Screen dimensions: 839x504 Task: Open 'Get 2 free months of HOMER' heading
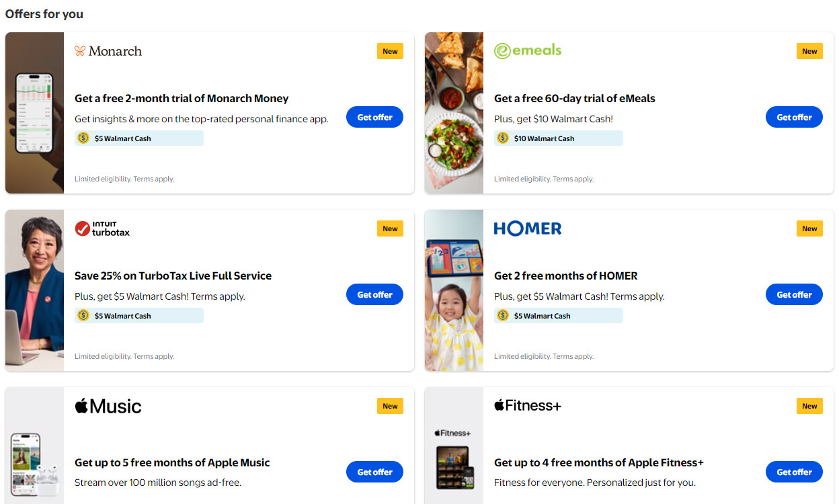[x=565, y=276]
